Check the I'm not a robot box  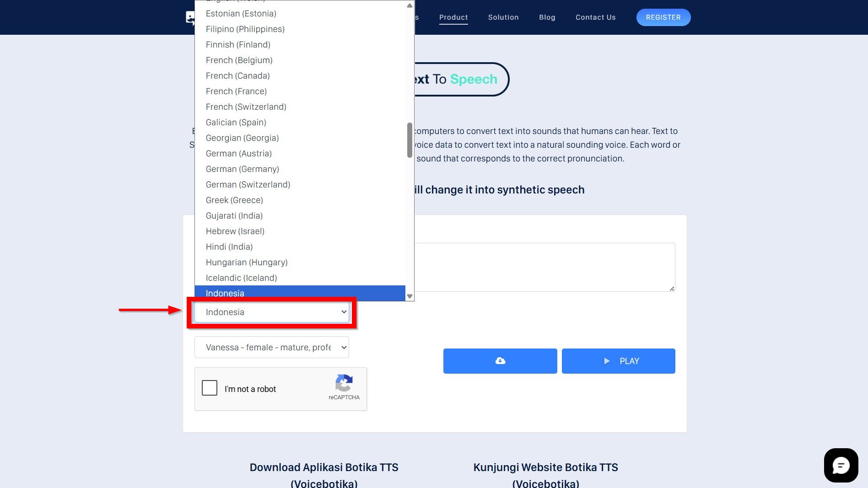(x=210, y=388)
